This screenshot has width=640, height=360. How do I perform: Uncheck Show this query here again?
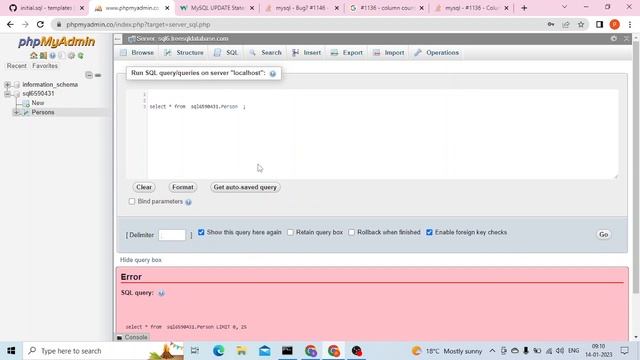coord(201,232)
